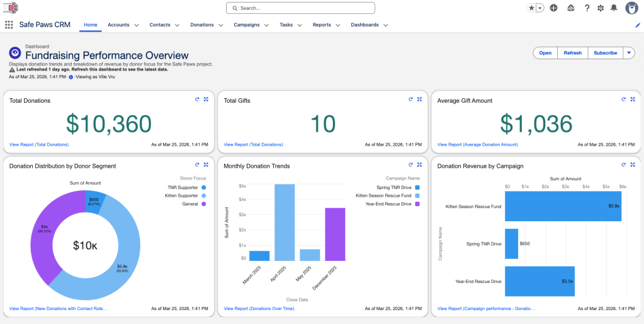Expand the Monthly Donation Trends chart
This screenshot has width=644, height=324.
point(419,165)
